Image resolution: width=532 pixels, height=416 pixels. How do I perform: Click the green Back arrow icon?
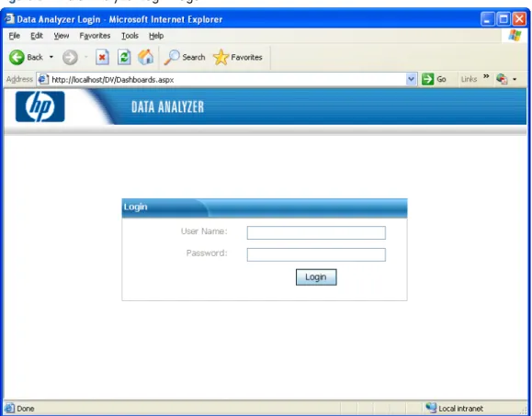point(17,57)
